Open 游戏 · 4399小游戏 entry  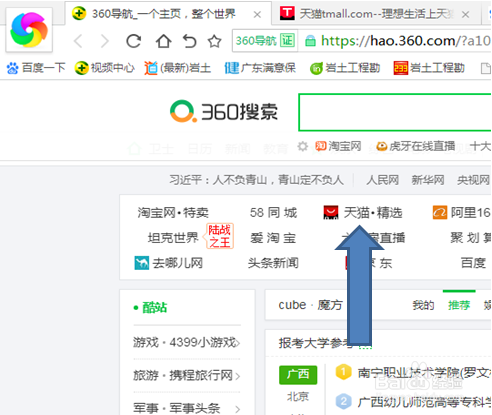[184, 342]
